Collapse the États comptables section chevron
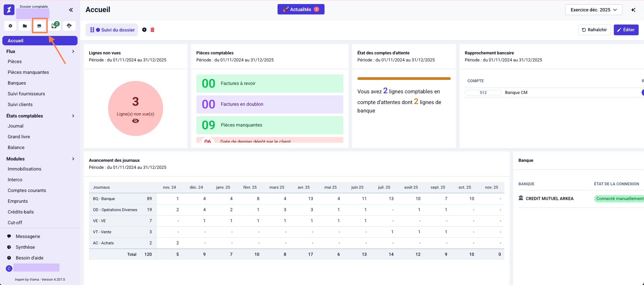The width and height of the screenshot is (644, 285). [x=73, y=116]
